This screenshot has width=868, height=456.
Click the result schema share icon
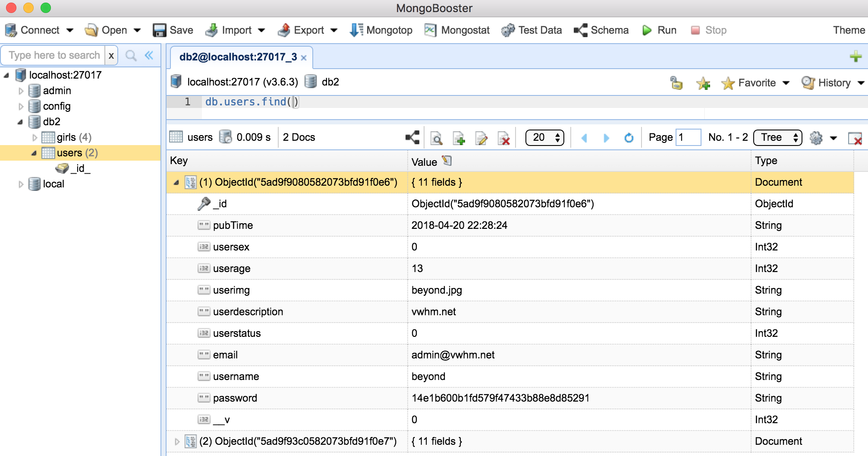pyautogui.click(x=412, y=137)
